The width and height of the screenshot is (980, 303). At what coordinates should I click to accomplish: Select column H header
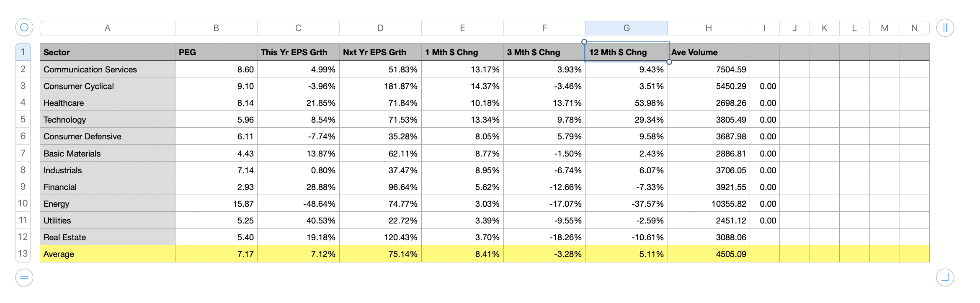click(x=709, y=28)
